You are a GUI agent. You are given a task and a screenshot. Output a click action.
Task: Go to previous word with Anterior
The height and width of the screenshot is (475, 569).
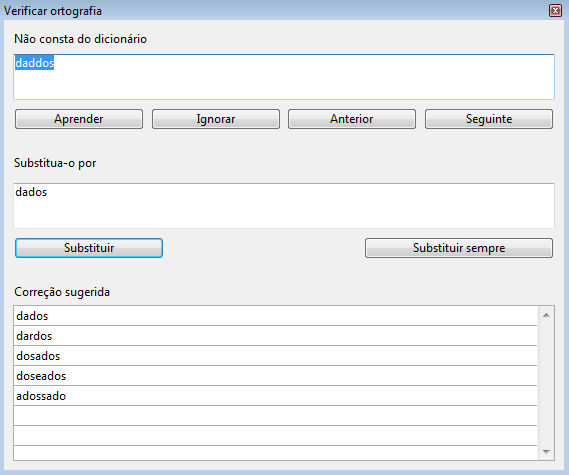click(x=352, y=119)
